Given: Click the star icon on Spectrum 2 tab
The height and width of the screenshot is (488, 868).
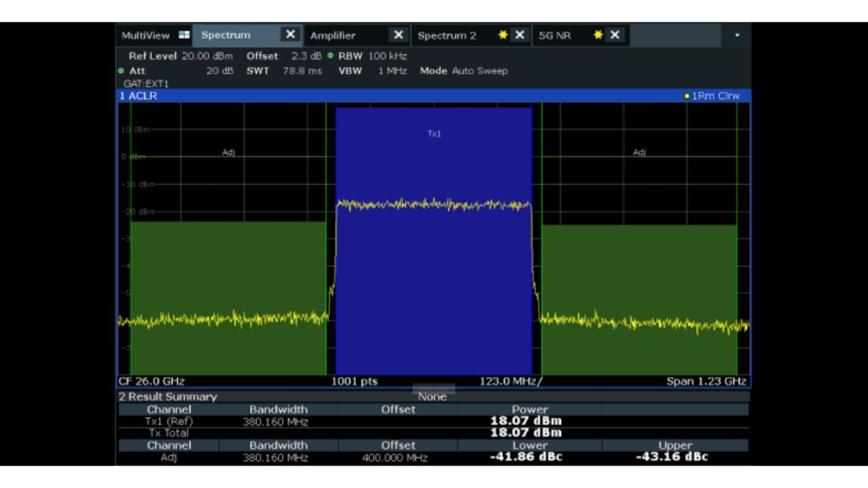Looking at the screenshot, I should 503,35.
